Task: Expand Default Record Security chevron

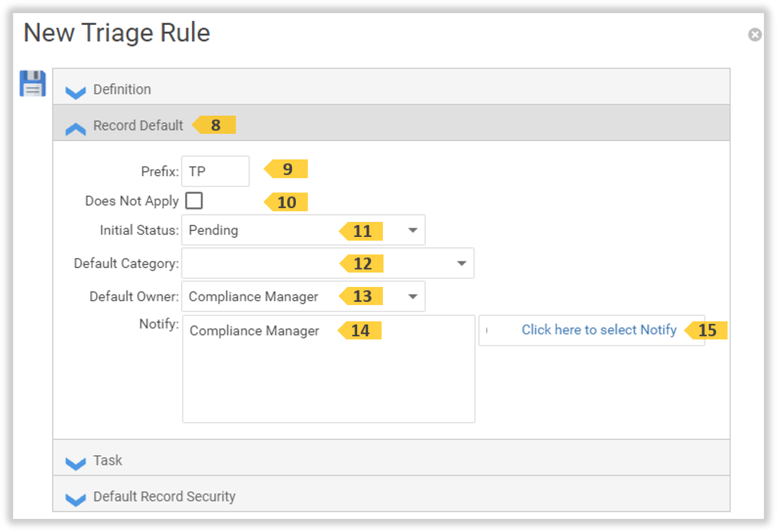Action: coord(76,499)
